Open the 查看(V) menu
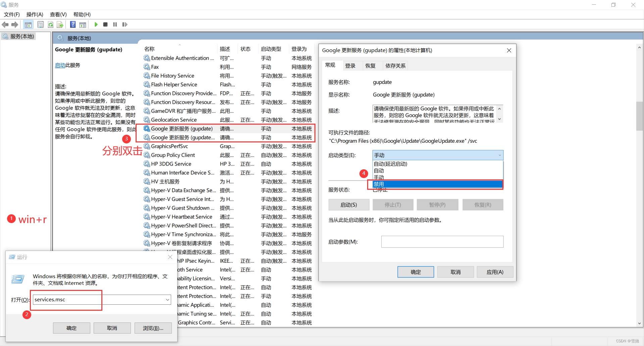The height and width of the screenshot is (346, 644). click(x=58, y=14)
